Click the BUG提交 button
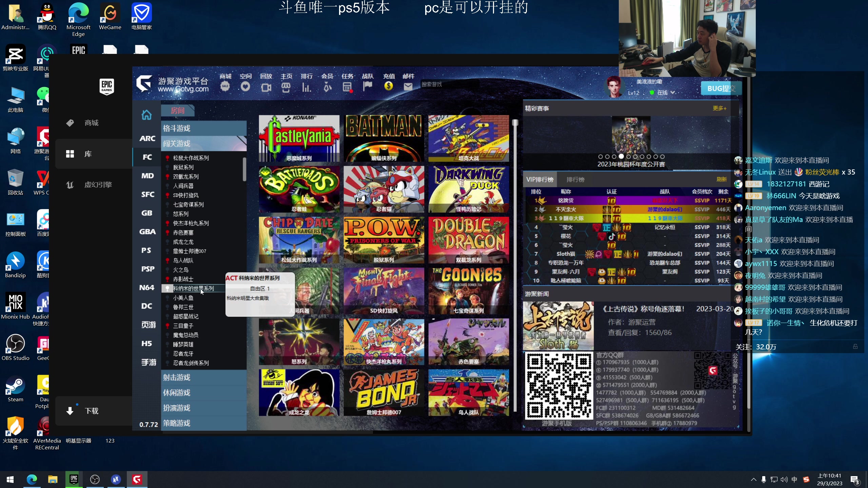Viewport: 868px width, 488px height. pos(721,88)
